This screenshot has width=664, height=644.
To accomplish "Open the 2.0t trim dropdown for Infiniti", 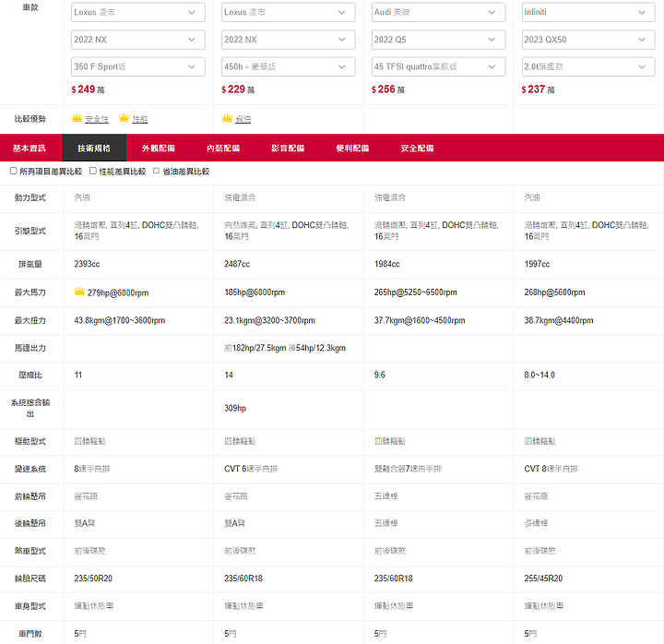I will point(588,66).
